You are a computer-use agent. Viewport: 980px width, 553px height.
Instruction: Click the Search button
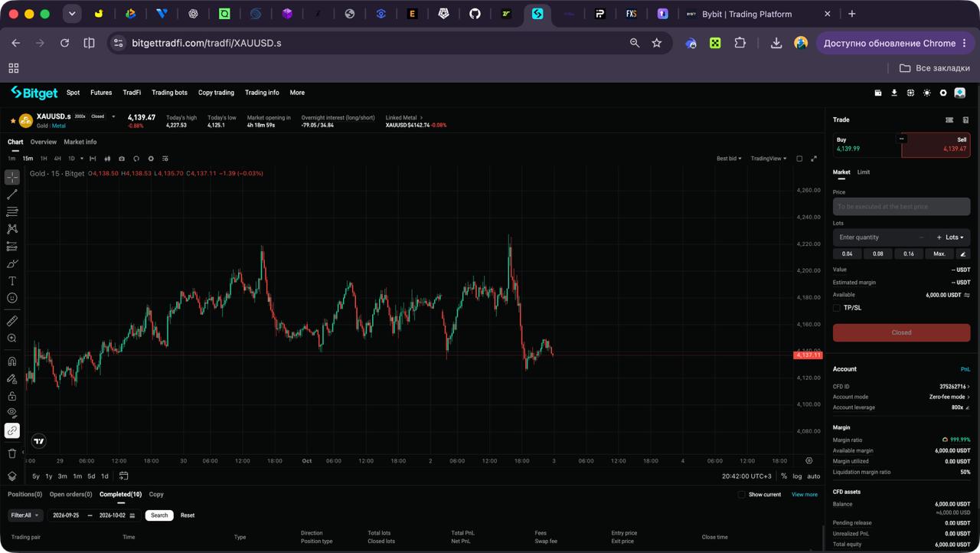pos(159,515)
